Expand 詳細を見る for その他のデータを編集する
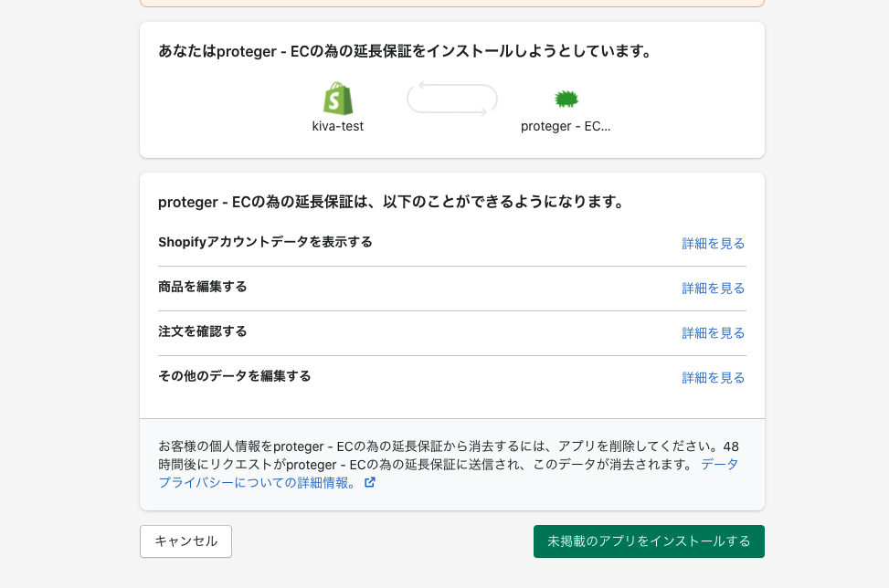 [714, 378]
